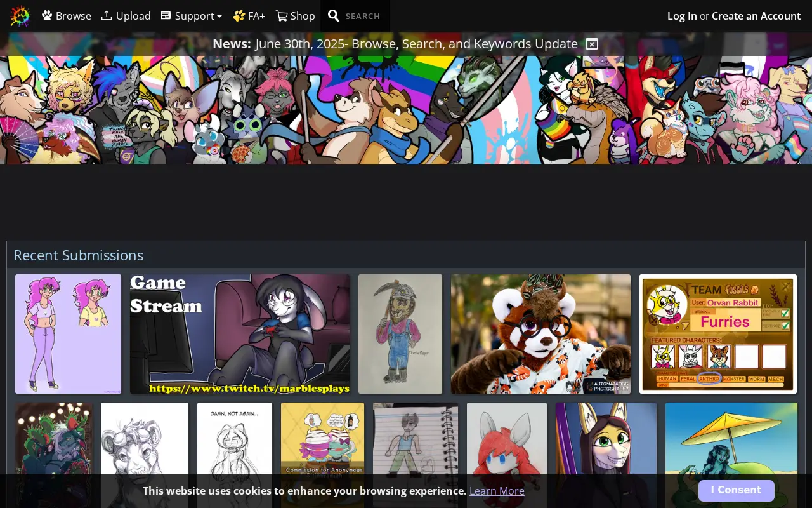Screen dimensions: 812x508
Task: Open the notebook paper drawing thumbnail
Action: (416, 455)
